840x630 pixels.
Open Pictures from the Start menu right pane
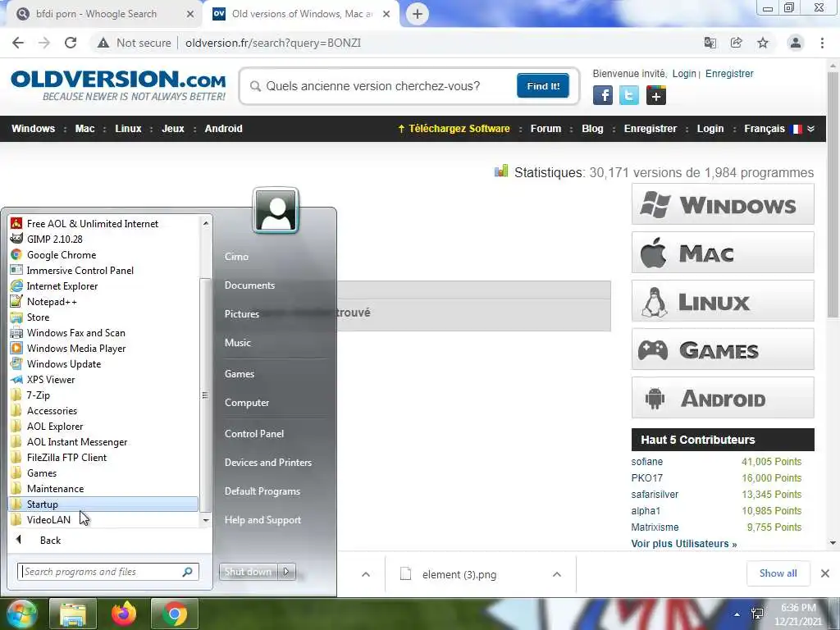click(x=242, y=314)
